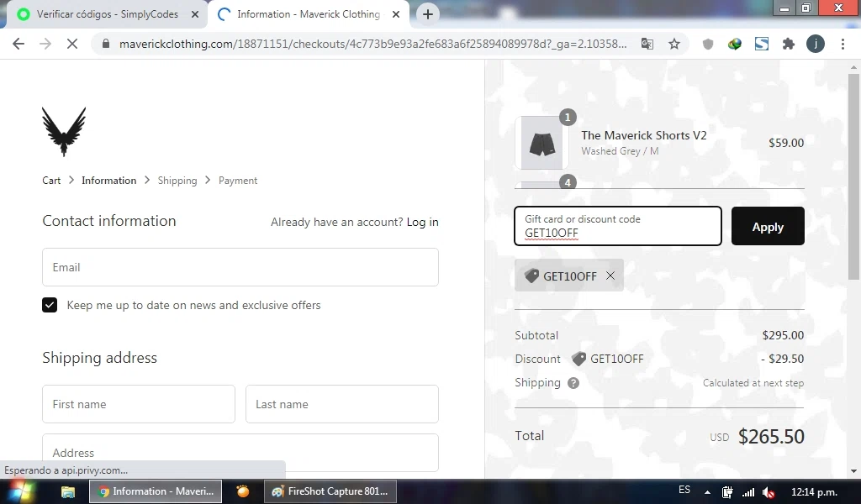Bookmark this page with the star
Image resolution: width=861 pixels, height=504 pixels.
[x=674, y=44]
